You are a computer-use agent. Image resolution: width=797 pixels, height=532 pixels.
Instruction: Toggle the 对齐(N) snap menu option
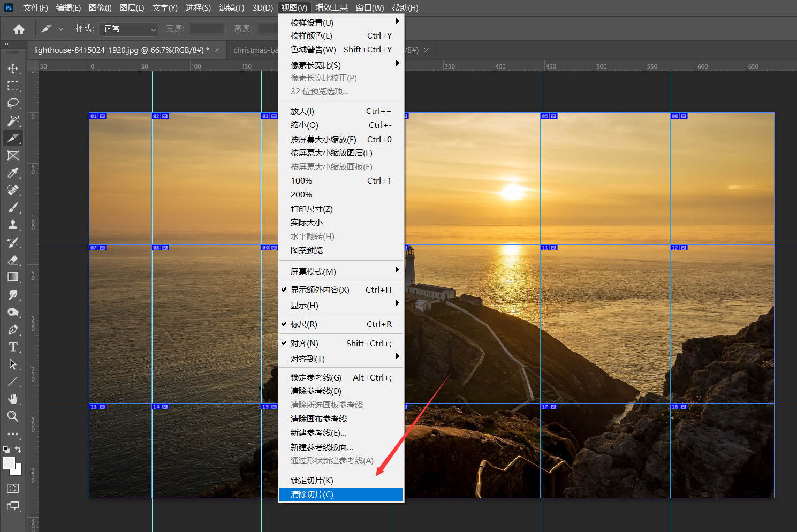click(x=341, y=344)
